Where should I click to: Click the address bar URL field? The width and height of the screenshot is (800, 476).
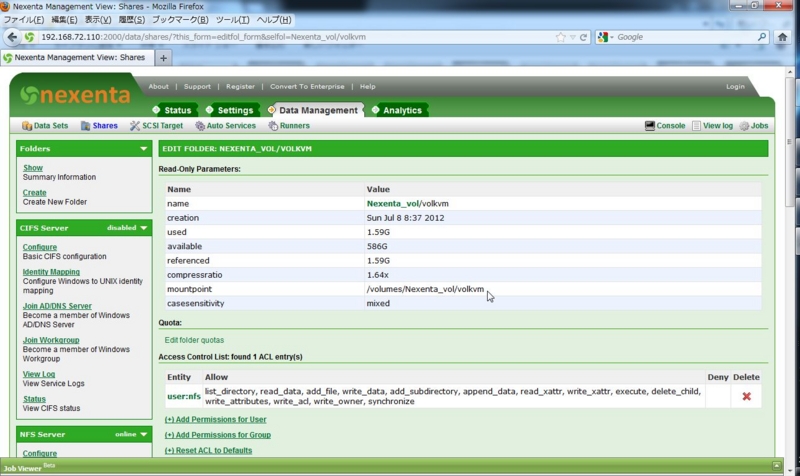[x=296, y=37]
